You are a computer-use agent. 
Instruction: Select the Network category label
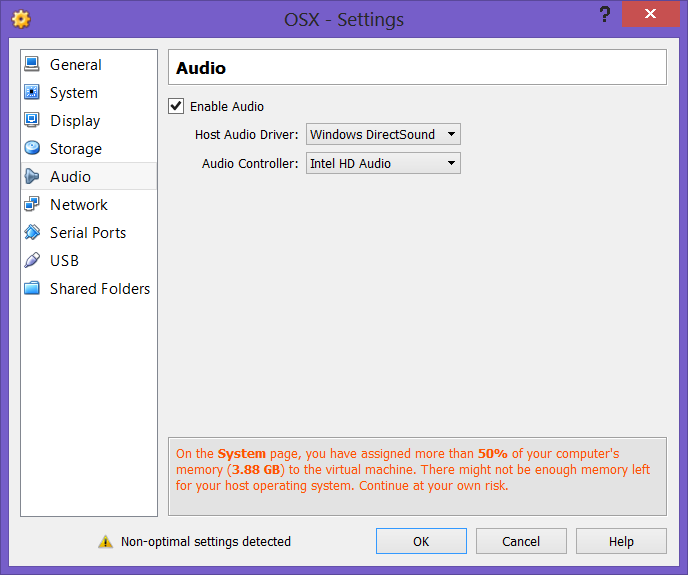click(x=79, y=205)
